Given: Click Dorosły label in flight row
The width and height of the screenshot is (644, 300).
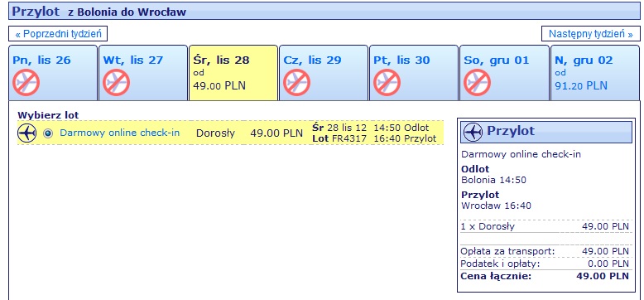Looking at the screenshot, I should coord(215,133).
